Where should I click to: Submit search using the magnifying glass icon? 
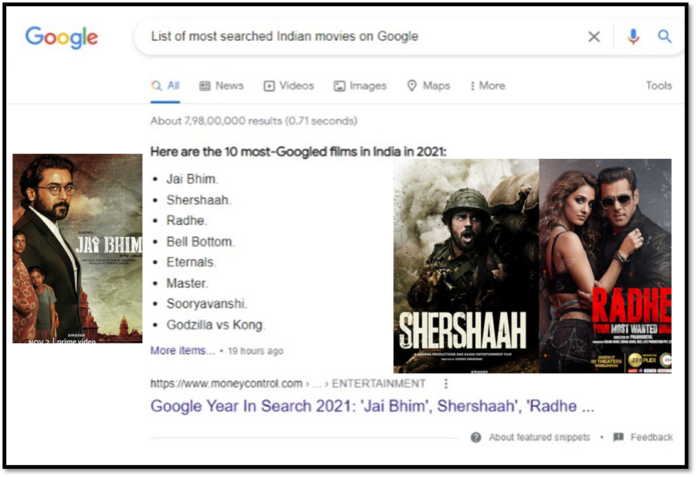pyautogui.click(x=664, y=36)
